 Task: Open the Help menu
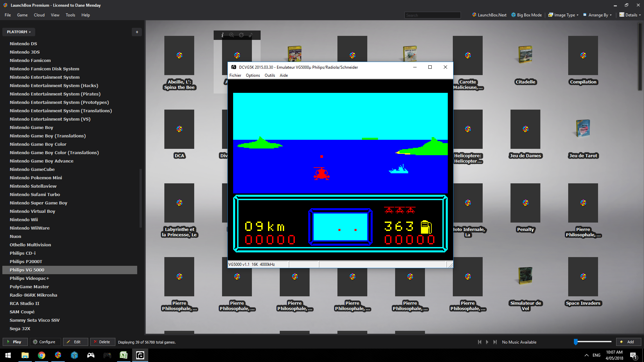[86, 15]
